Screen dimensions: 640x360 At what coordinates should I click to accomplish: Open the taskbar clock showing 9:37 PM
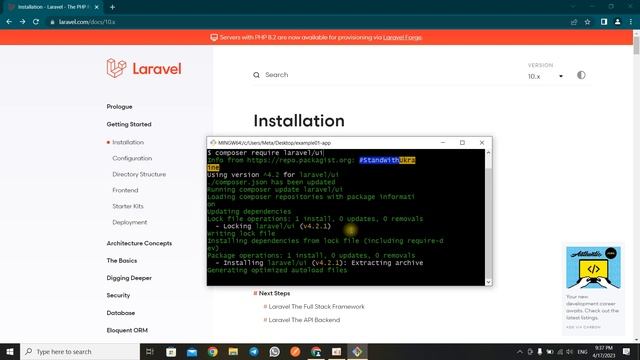(603, 351)
